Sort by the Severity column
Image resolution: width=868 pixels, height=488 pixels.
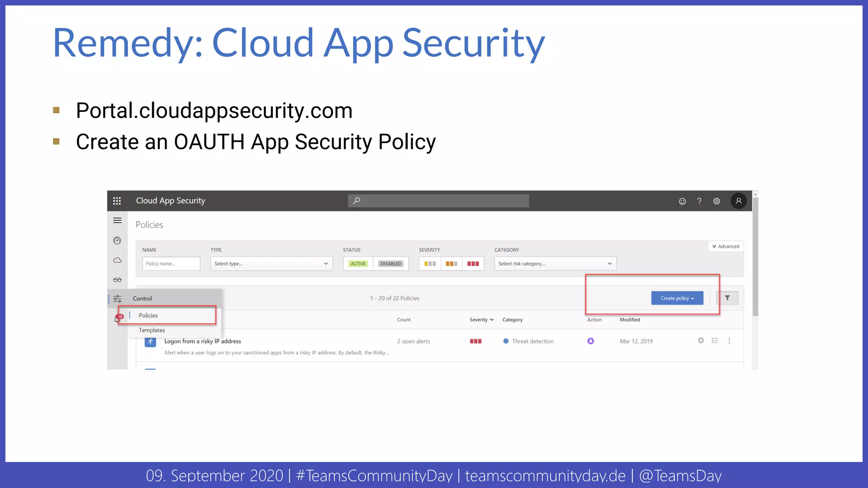(481, 320)
